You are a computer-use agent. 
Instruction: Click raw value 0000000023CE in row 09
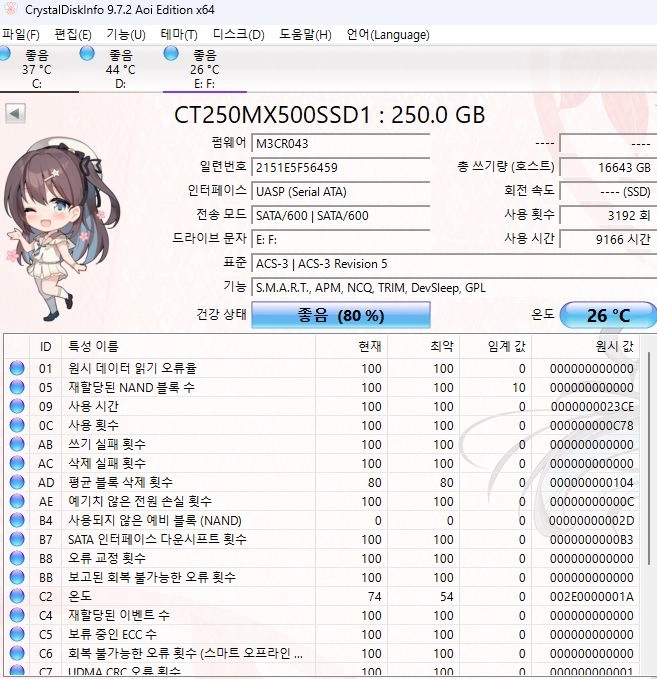tap(592, 407)
